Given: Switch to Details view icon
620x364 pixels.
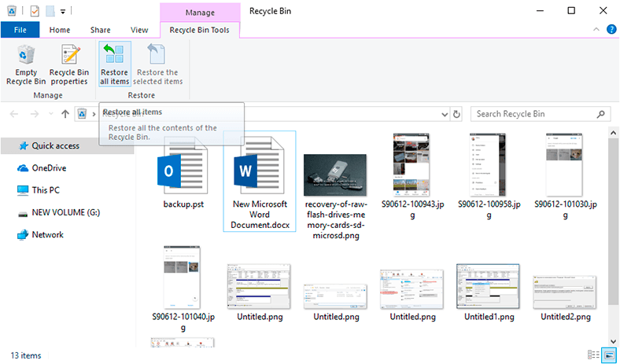Looking at the screenshot, I should point(593,355).
